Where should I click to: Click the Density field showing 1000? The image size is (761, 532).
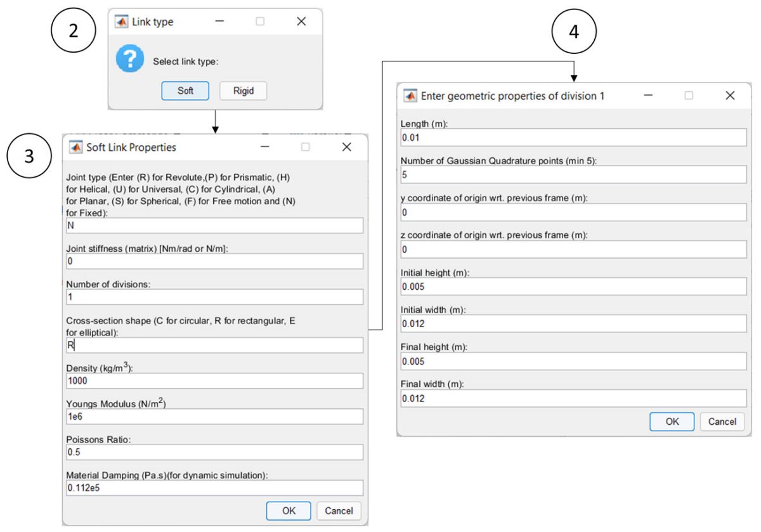coord(214,380)
